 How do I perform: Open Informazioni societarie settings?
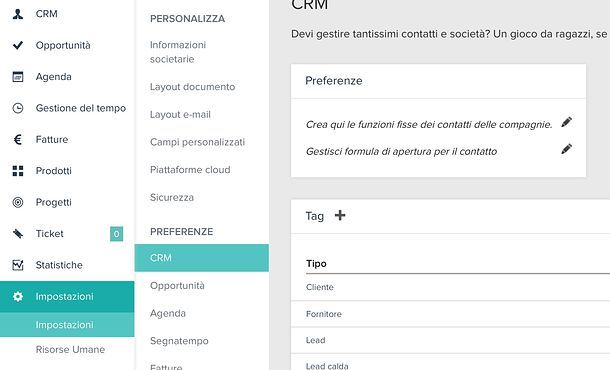click(178, 52)
